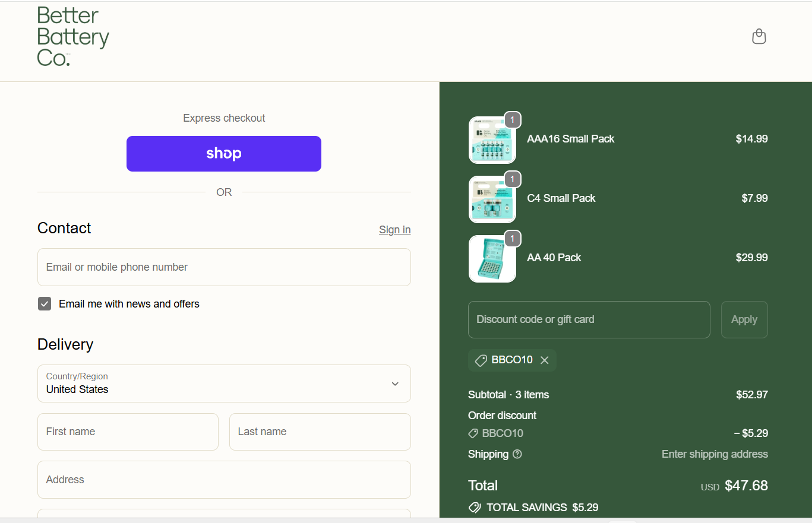Uncheck Email me with news and offers
The width and height of the screenshot is (812, 523).
45,304
